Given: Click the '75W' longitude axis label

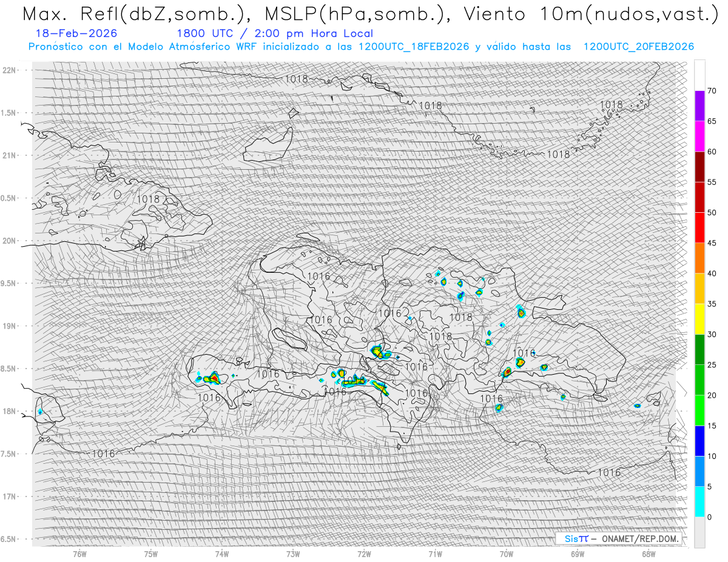Looking at the screenshot, I should click(151, 554).
